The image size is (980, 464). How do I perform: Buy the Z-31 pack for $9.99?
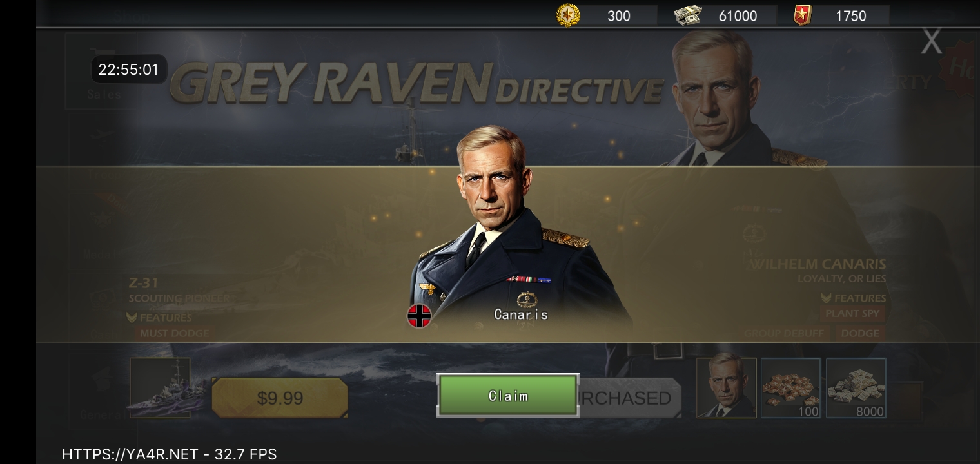280,398
